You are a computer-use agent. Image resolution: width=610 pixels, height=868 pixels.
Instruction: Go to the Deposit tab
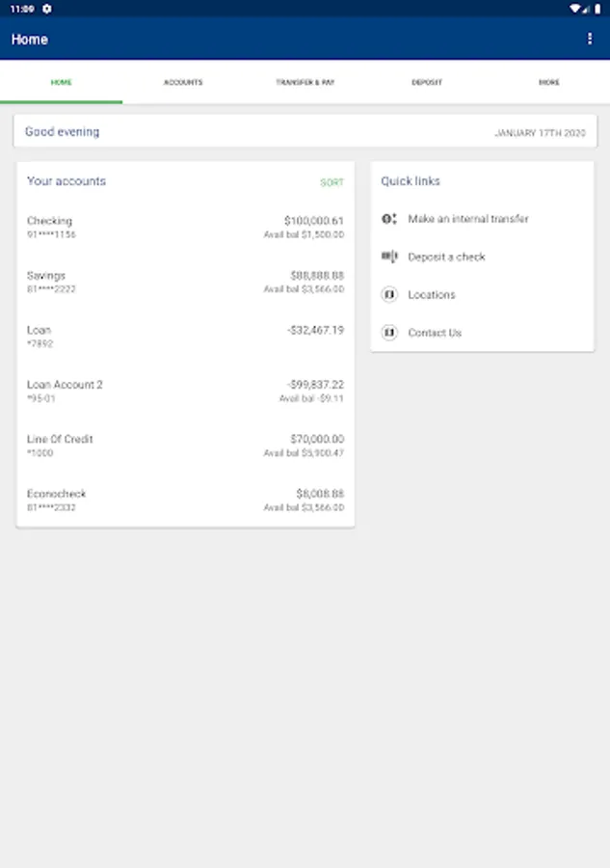(427, 83)
